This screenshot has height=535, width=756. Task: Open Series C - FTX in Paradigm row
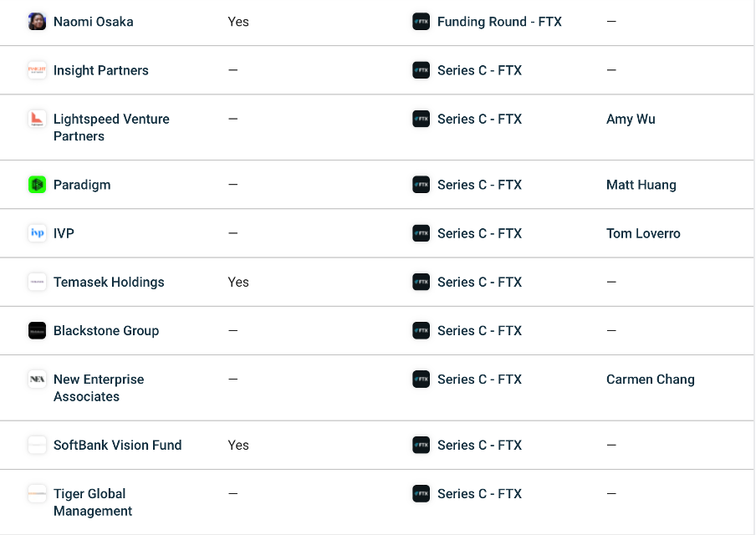click(x=479, y=185)
